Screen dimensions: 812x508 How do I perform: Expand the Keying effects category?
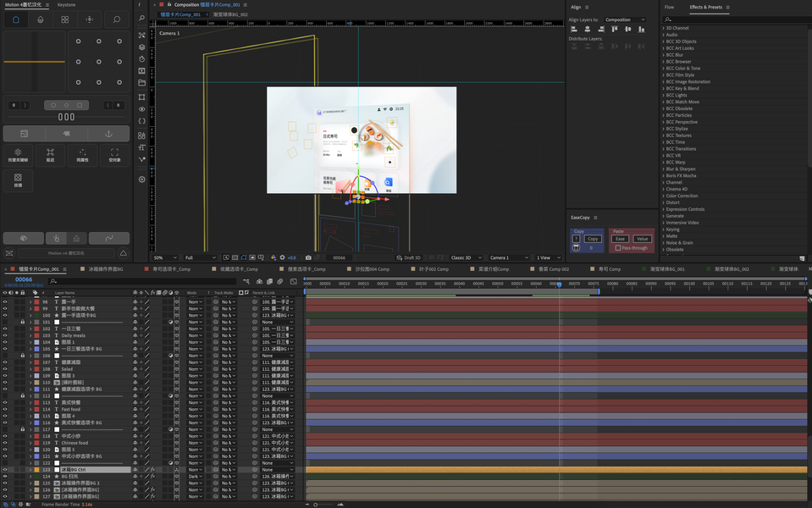(663, 229)
